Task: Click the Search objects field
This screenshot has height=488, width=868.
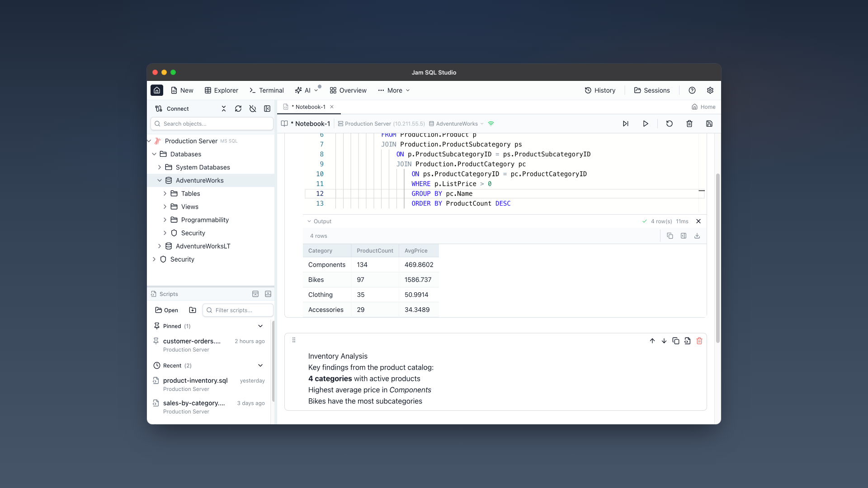Action: [x=212, y=123]
